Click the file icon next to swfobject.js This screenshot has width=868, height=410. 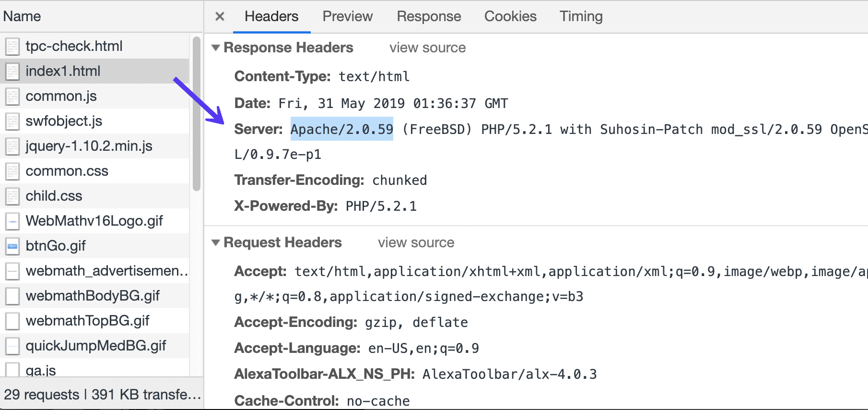pos(12,121)
